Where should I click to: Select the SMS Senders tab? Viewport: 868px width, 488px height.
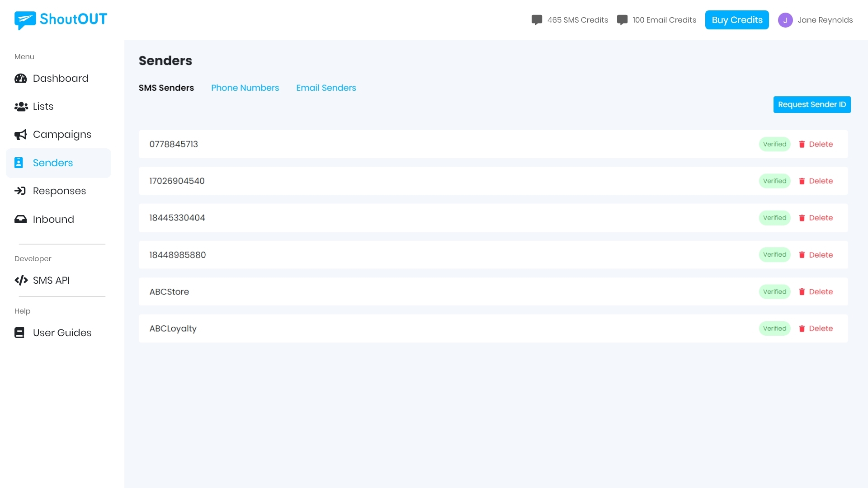[x=166, y=88]
